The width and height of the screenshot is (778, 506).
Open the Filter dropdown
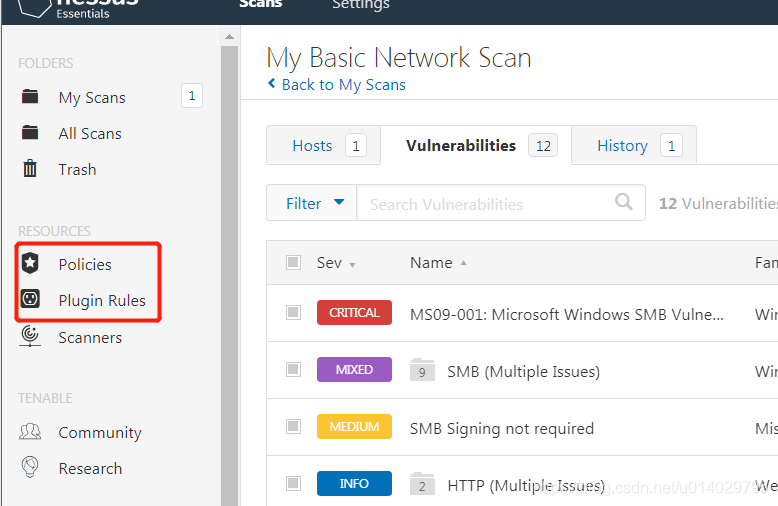pyautogui.click(x=312, y=203)
